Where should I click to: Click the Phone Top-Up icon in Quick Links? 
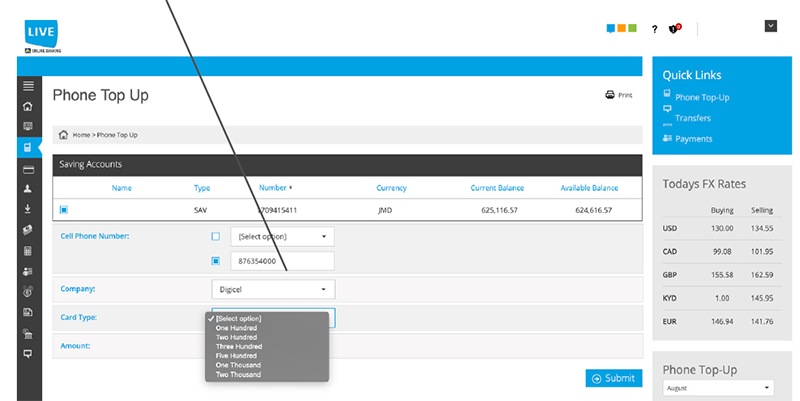pyautogui.click(x=667, y=93)
